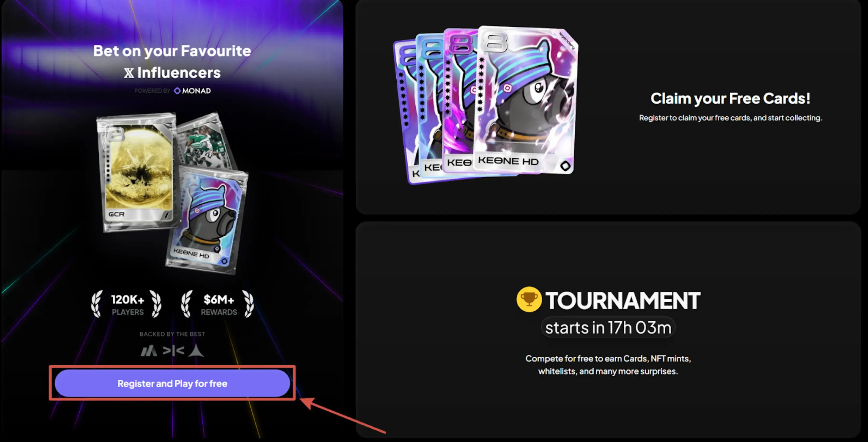Click Register and Play for free button
Screen dimensions: 868x442
click(172, 383)
